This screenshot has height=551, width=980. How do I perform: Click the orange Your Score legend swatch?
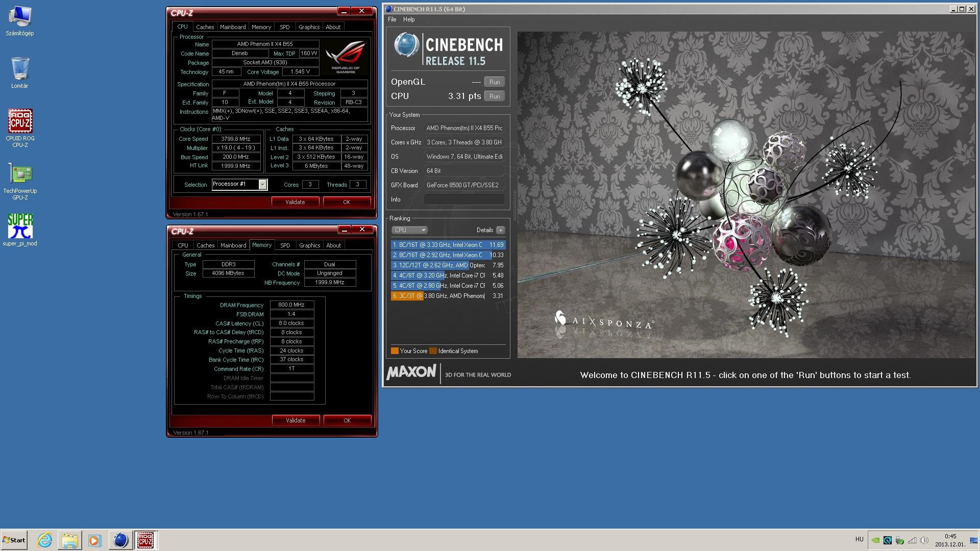point(395,351)
